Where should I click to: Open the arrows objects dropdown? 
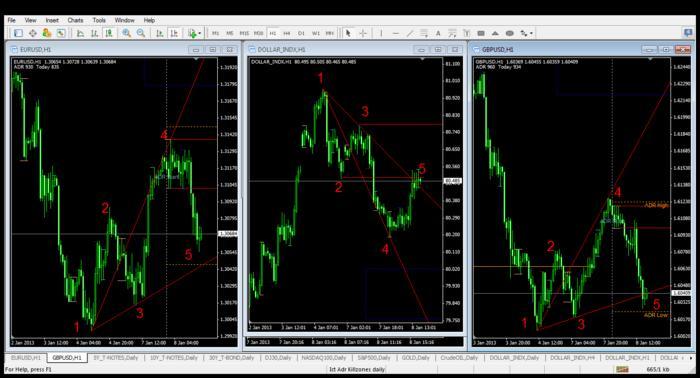pyautogui.click(x=526, y=33)
